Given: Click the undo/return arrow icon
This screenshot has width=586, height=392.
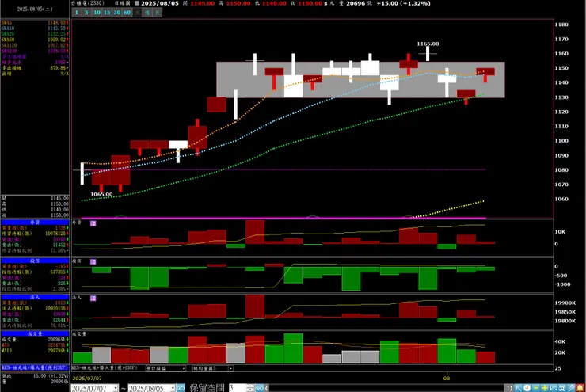Looking at the screenshot, I should click(554, 388).
